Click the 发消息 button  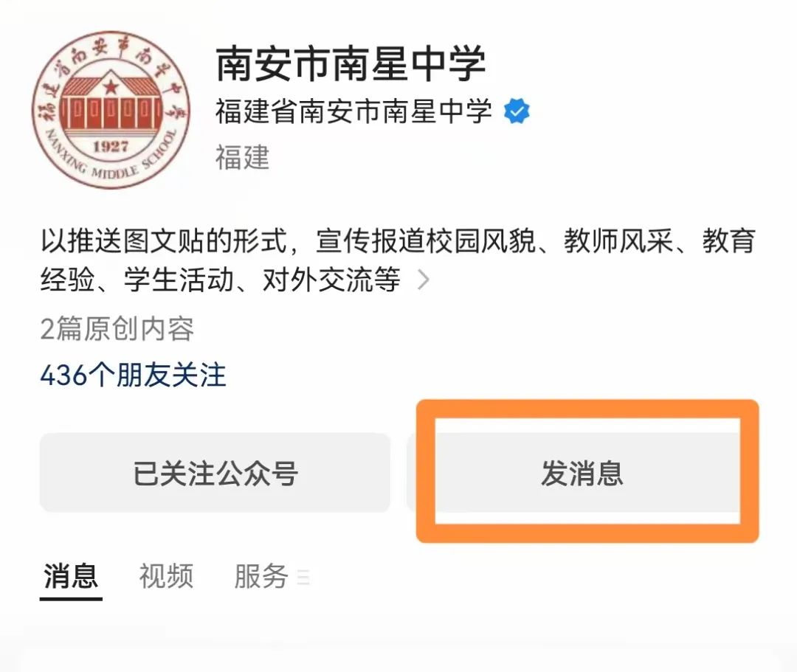click(x=582, y=472)
